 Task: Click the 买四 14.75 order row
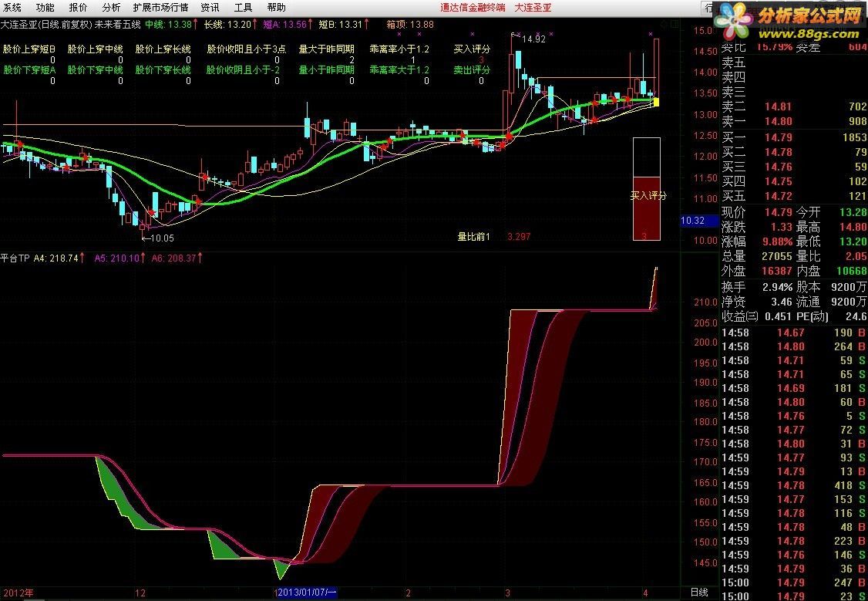pyautogui.click(x=794, y=181)
